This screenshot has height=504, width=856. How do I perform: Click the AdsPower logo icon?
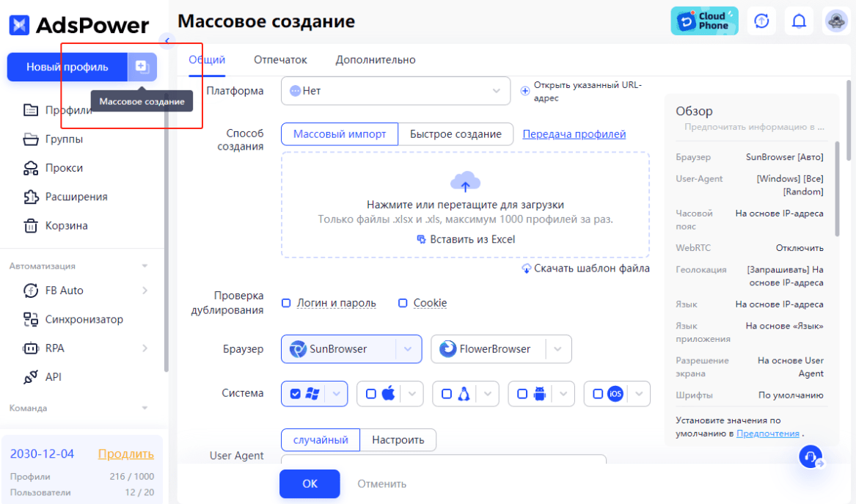coord(19,25)
